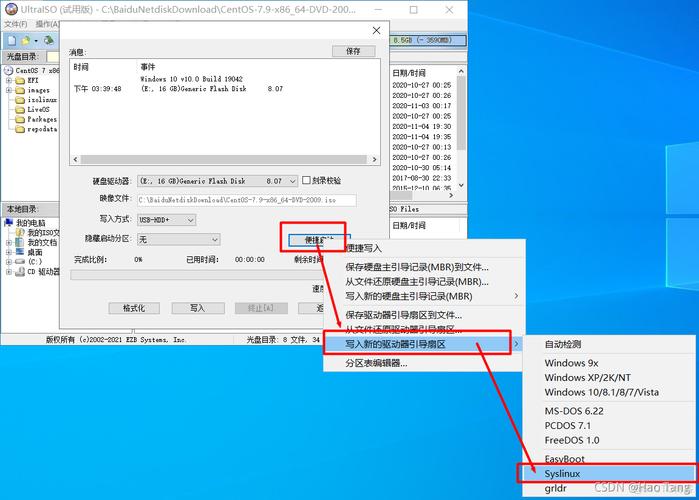Image resolution: width=699 pixels, height=500 pixels.
Task: Click the New file toolbar icon
Action: point(12,41)
